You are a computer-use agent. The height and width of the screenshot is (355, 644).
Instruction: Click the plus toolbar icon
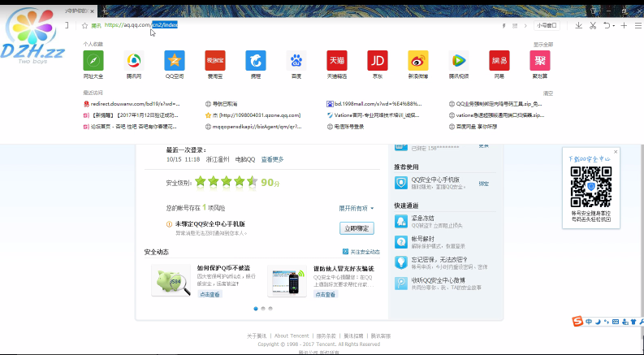pos(624,25)
